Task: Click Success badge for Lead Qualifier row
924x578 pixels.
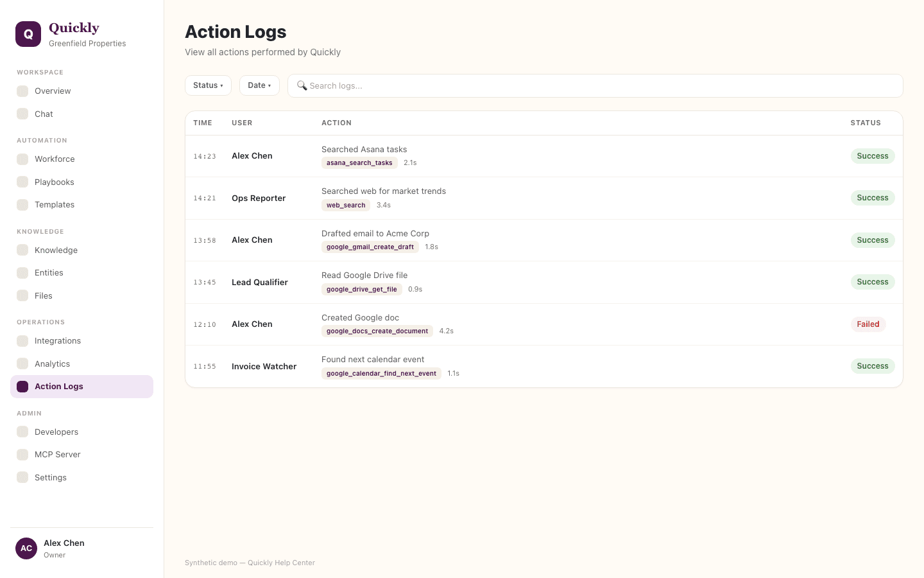Action: coord(873,282)
